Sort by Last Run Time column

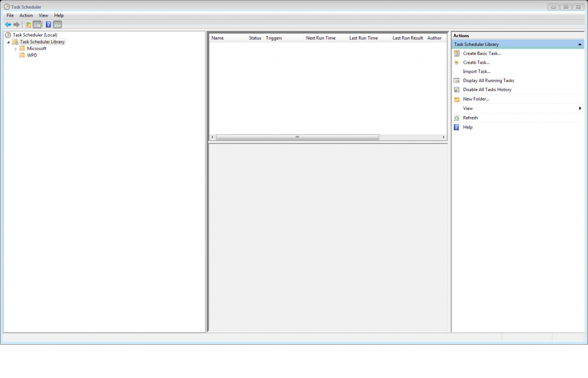point(368,38)
